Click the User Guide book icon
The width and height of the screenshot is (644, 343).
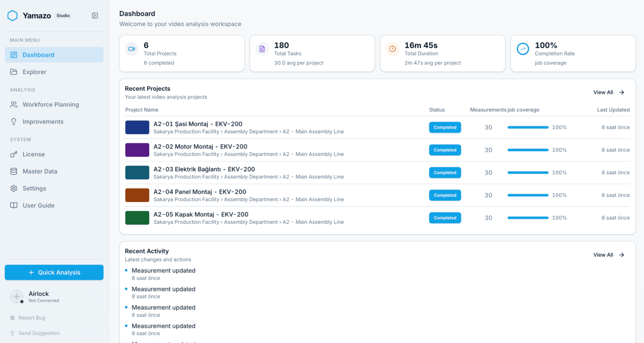pyautogui.click(x=14, y=205)
